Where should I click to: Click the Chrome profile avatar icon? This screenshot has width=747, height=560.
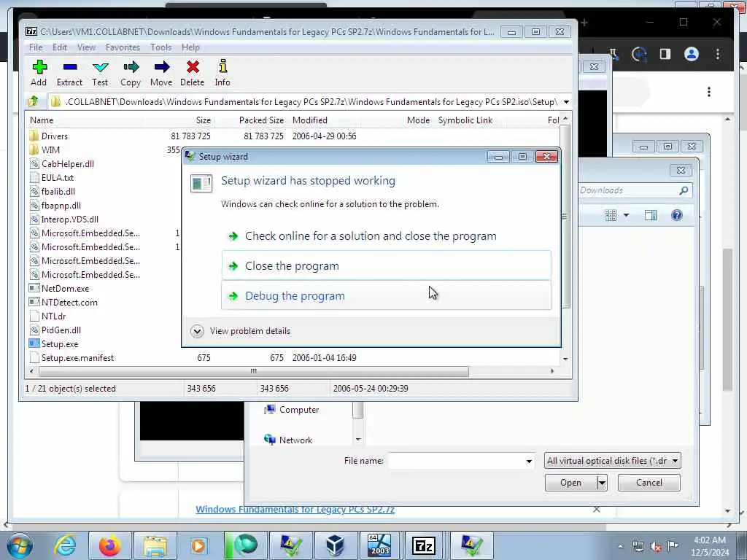pyautogui.click(x=692, y=54)
